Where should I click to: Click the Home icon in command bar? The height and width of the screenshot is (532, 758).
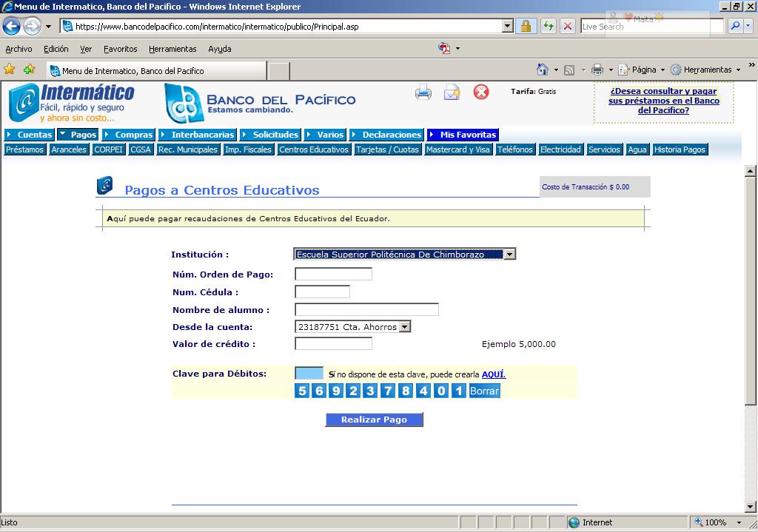[x=543, y=70]
